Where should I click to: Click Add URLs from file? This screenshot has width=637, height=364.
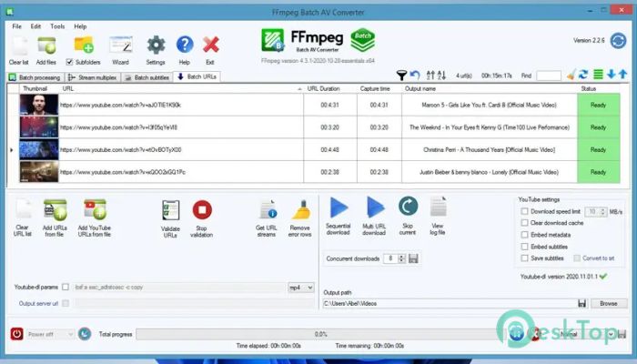pyautogui.click(x=56, y=209)
